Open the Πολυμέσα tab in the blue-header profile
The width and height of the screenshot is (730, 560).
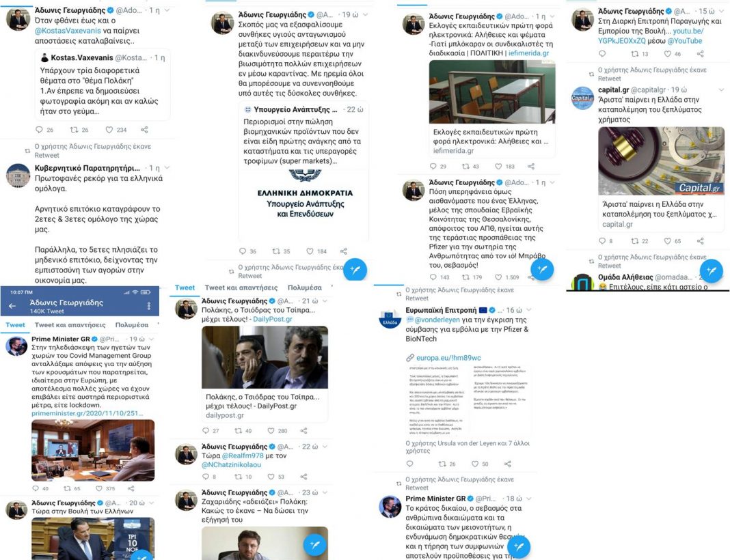132,324
